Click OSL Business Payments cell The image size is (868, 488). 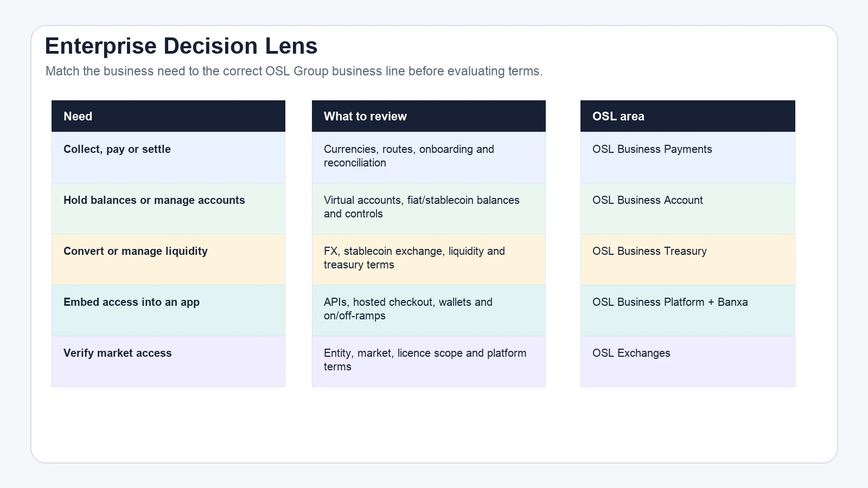tap(688, 157)
